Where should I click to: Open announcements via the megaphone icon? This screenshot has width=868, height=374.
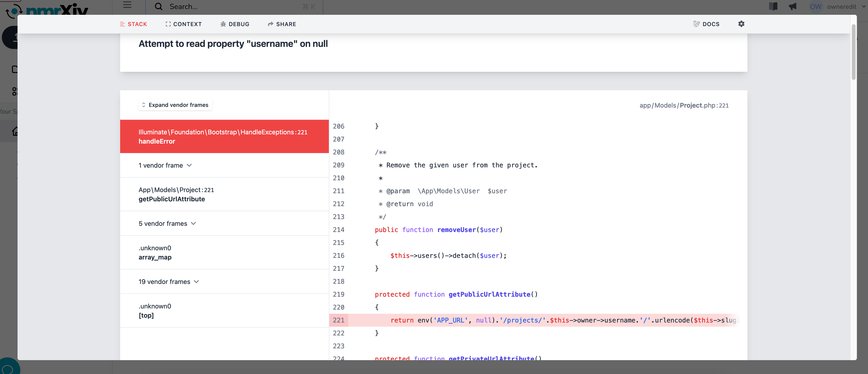(x=793, y=6)
